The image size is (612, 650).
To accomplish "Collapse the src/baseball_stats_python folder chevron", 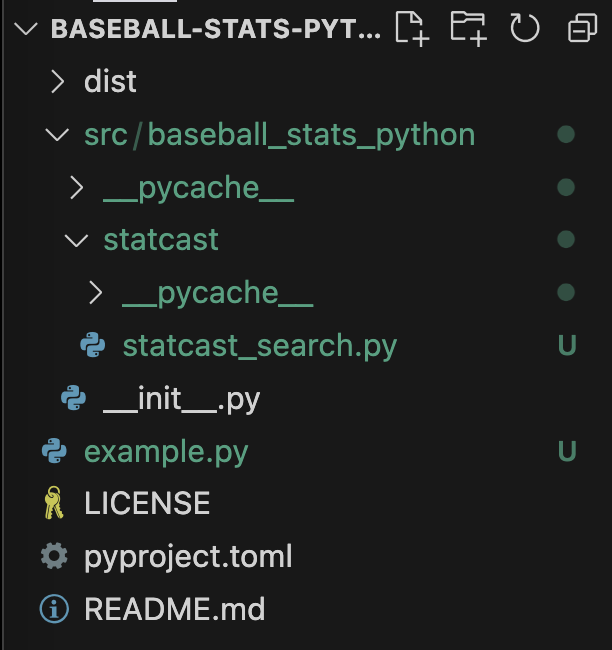I will click(x=58, y=135).
